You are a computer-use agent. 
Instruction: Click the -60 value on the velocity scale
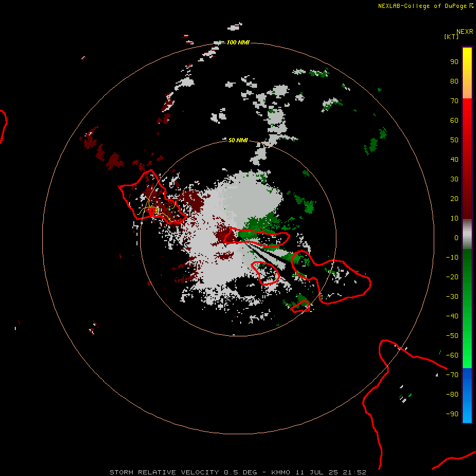coord(452,355)
